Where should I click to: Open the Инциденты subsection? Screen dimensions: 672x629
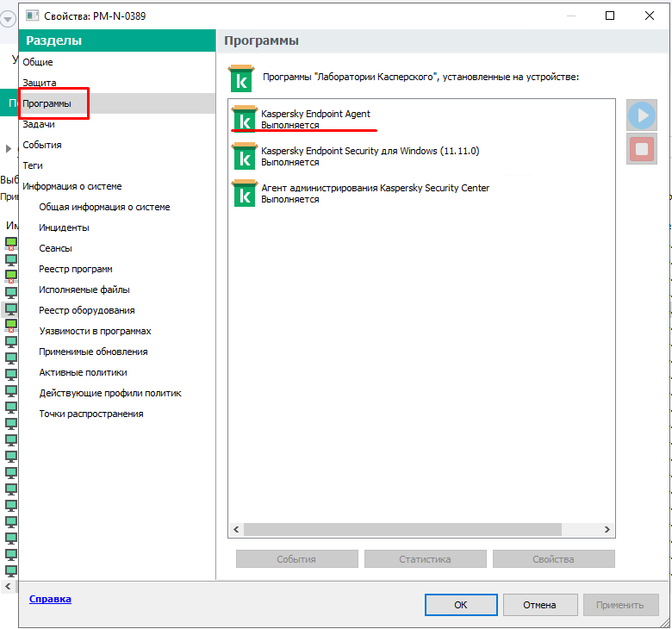pyautogui.click(x=64, y=227)
